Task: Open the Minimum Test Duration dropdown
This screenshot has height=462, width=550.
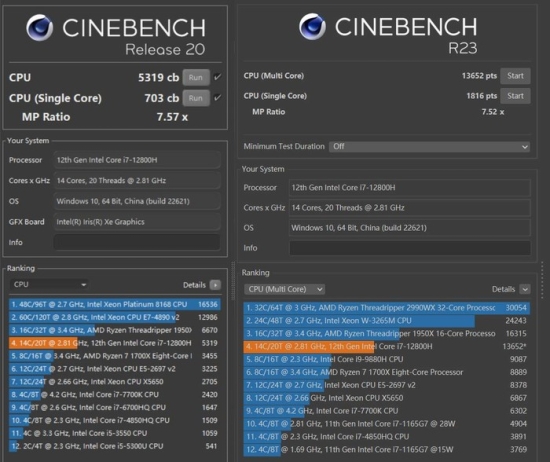Action: pyautogui.click(x=429, y=147)
